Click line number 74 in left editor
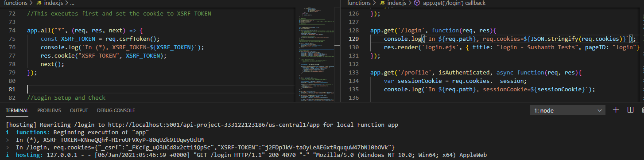 point(12,31)
